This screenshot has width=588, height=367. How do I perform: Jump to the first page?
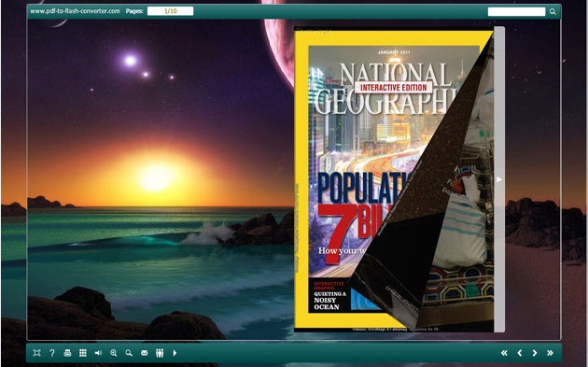coord(504,353)
